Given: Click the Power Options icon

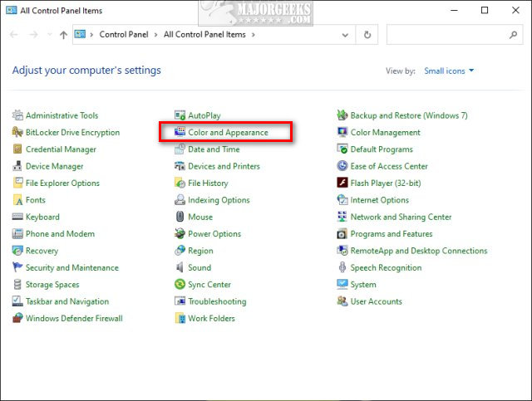Looking at the screenshot, I should [180, 234].
